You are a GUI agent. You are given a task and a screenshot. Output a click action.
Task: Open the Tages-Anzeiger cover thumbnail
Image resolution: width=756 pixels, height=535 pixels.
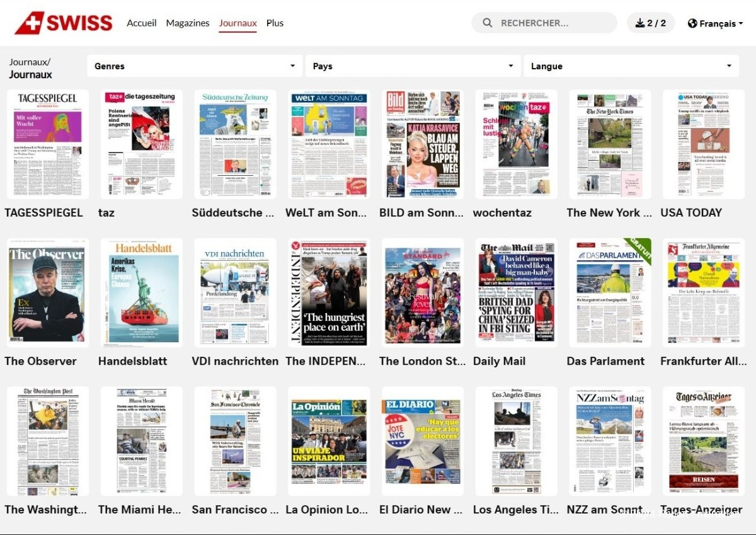click(704, 442)
